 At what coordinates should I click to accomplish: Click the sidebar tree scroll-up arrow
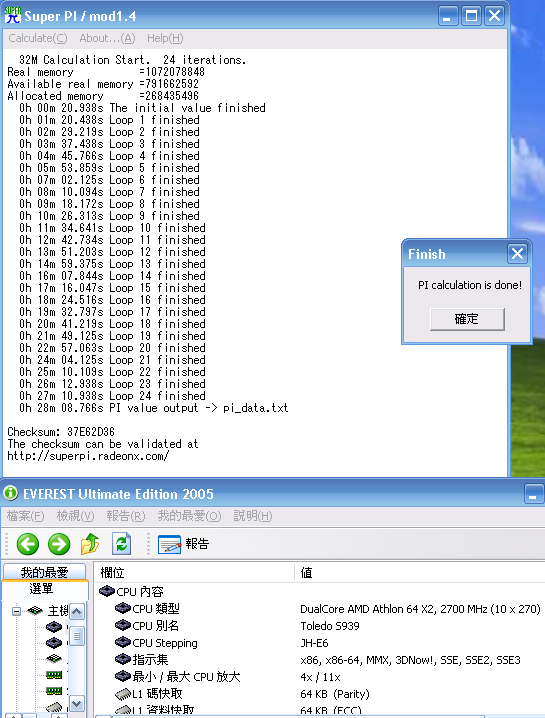click(x=76, y=611)
